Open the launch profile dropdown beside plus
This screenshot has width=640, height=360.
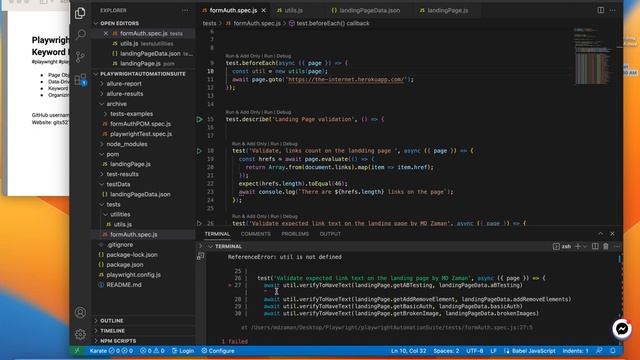[x=585, y=247]
